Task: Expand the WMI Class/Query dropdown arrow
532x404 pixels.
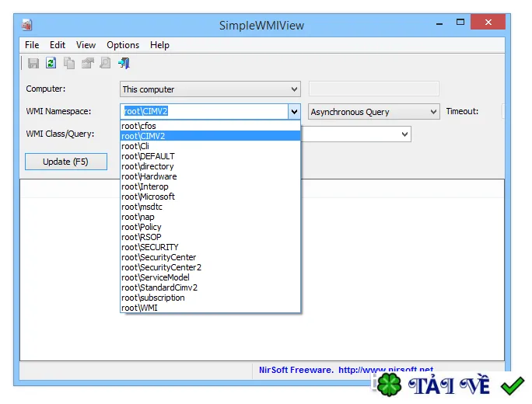Action: coord(404,134)
